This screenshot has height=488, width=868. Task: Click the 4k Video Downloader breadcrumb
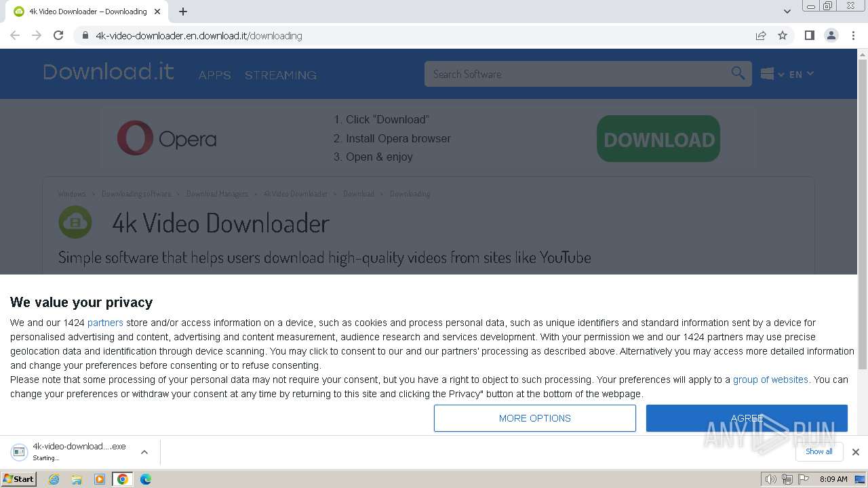(x=296, y=194)
